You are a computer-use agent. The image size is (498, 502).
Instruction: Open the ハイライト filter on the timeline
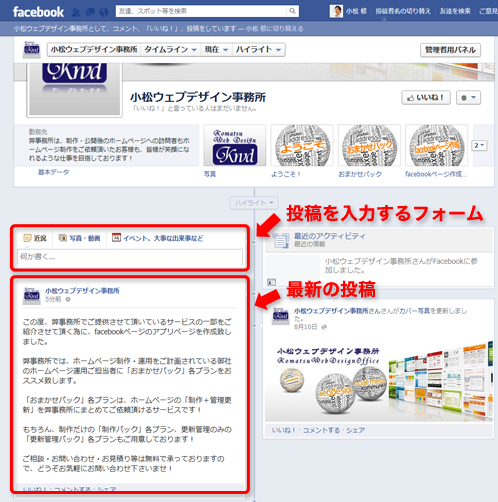tap(254, 203)
